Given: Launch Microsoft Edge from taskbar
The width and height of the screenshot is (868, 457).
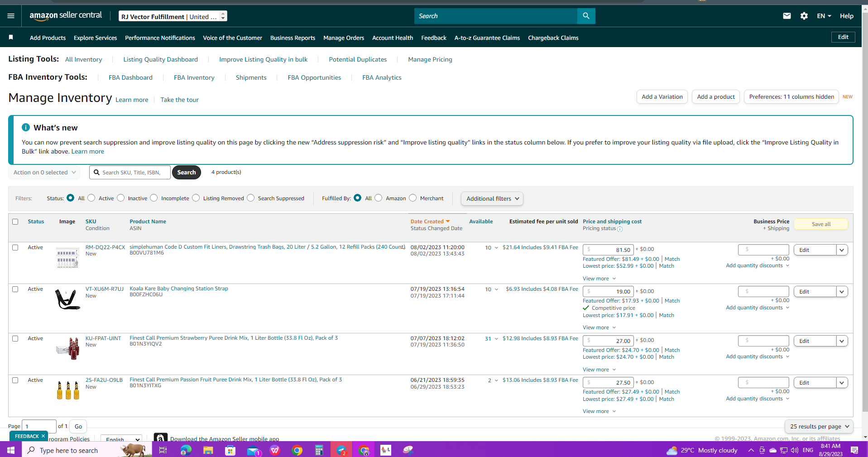Looking at the screenshot, I should coord(186,450).
